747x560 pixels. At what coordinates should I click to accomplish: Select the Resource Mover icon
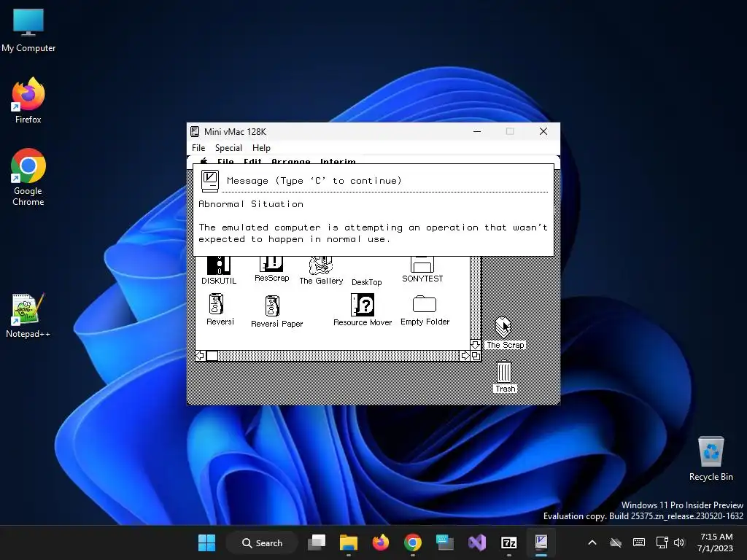pos(363,305)
